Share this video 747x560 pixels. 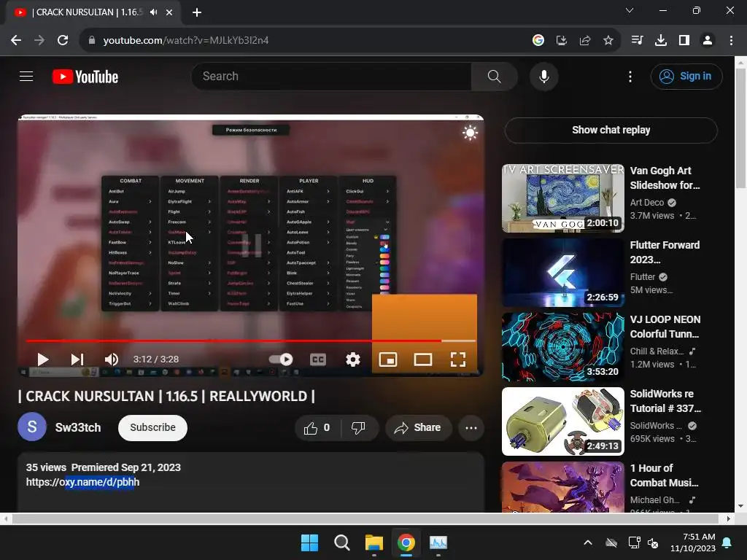tap(418, 428)
